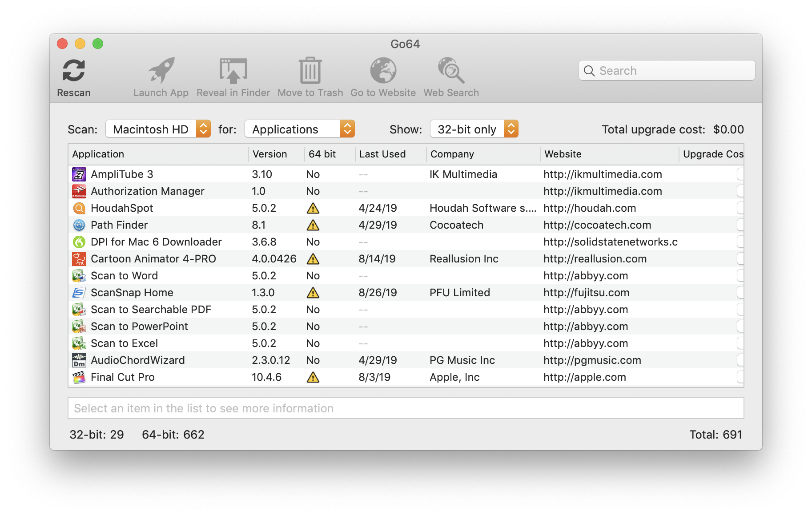Click the Move to Trash icon
This screenshot has width=812, height=516.
(310, 70)
